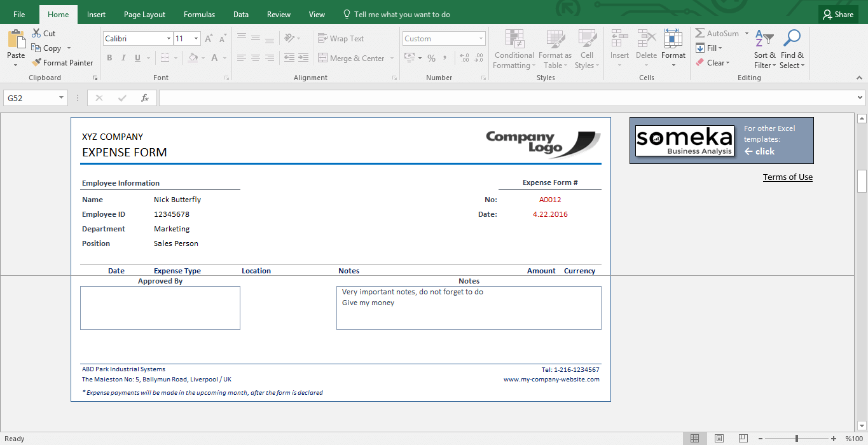Click Tell me what you want to do

[x=396, y=15]
